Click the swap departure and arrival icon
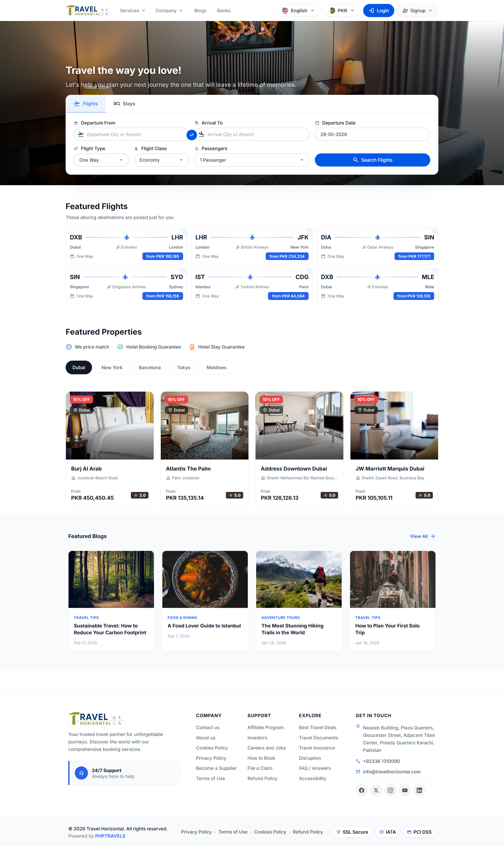The image size is (504, 846). tap(191, 135)
